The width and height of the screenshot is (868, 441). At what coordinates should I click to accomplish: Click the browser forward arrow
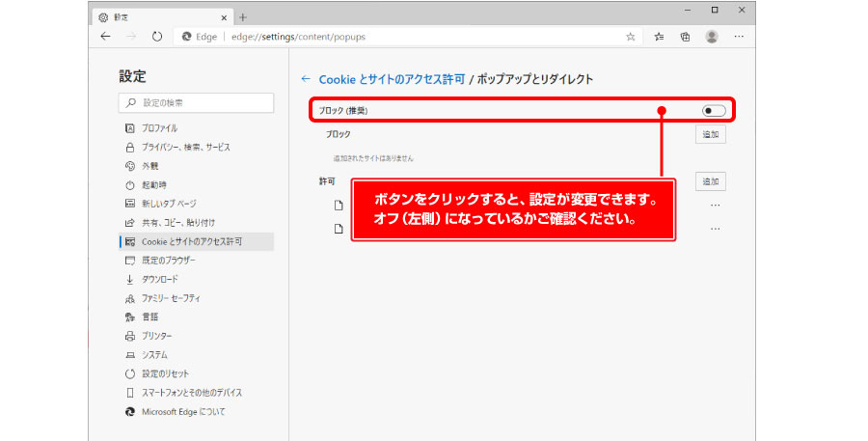131,37
